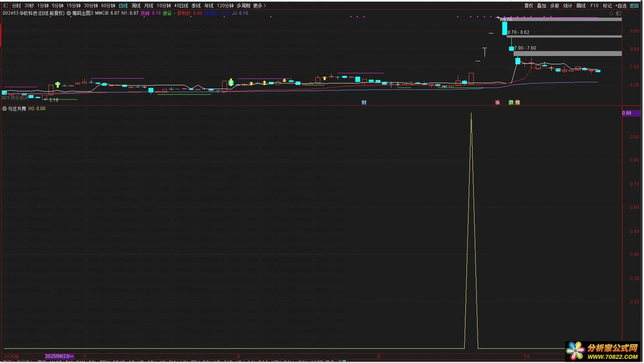Click the 涨 marker below the candles
Screen dimensions: 644x363
(x=497, y=103)
